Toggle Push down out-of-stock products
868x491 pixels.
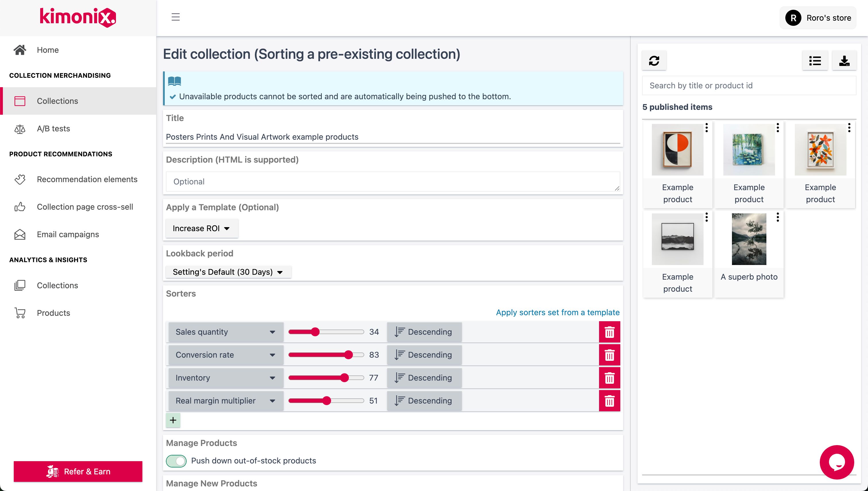[176, 461]
